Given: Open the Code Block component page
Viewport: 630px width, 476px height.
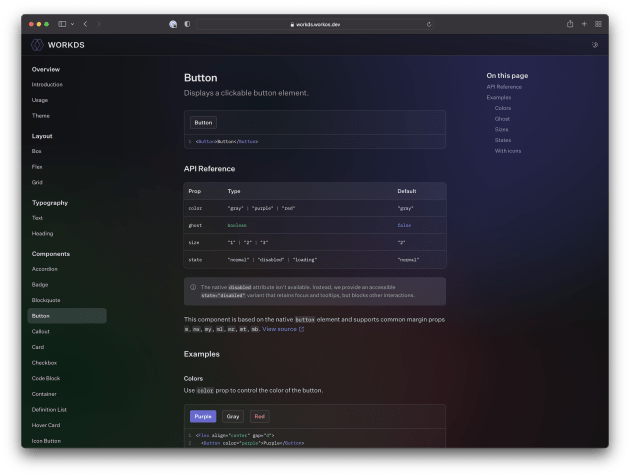Looking at the screenshot, I should click(46, 378).
